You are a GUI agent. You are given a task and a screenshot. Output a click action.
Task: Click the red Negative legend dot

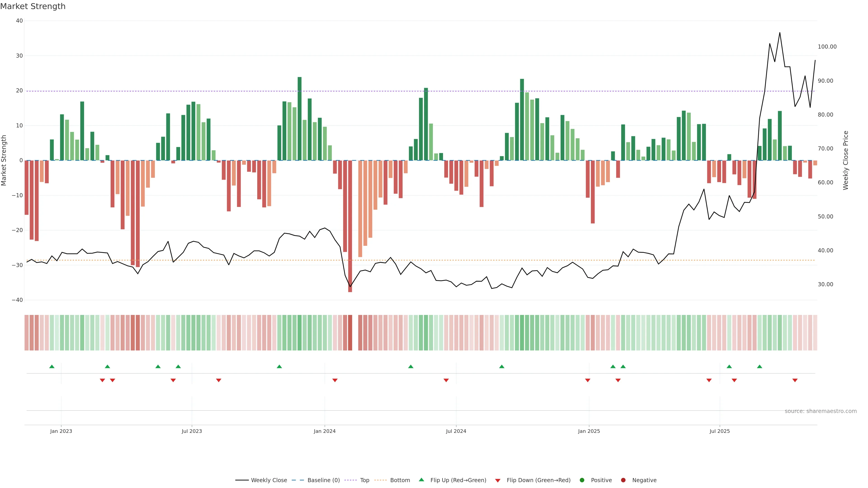(x=623, y=480)
